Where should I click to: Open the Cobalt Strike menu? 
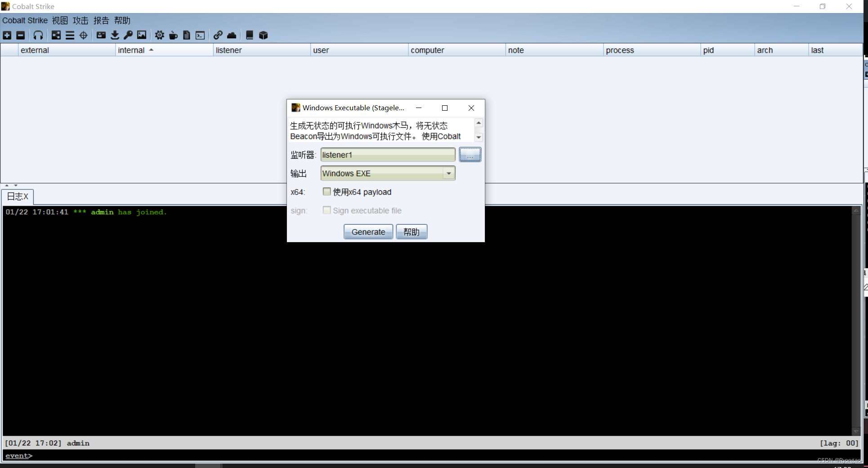(x=25, y=20)
